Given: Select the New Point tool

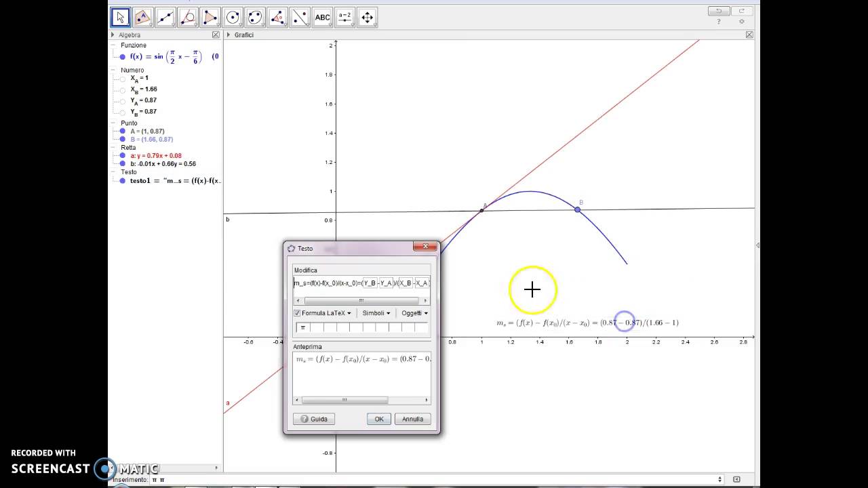Looking at the screenshot, I should coord(142,18).
